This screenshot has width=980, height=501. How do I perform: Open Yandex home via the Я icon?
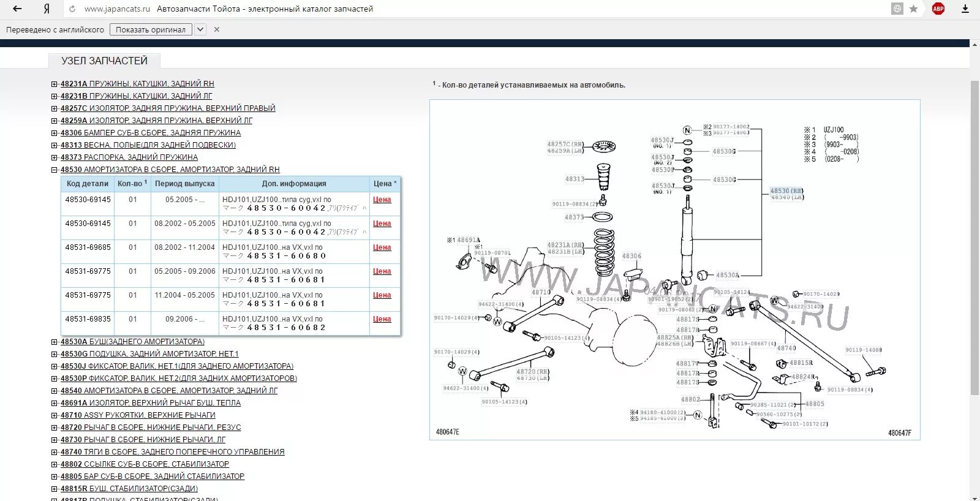point(47,9)
